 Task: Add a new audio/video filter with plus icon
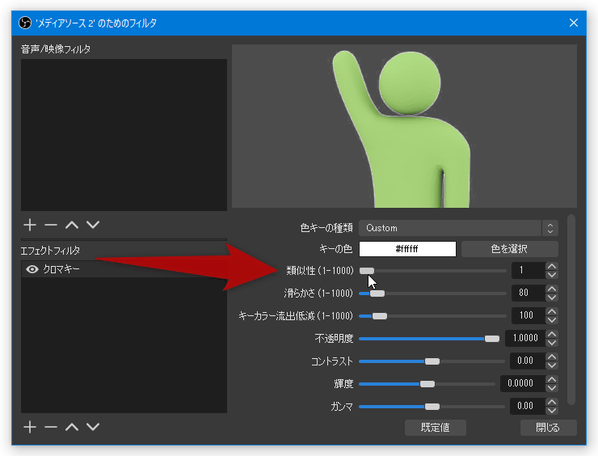point(30,225)
